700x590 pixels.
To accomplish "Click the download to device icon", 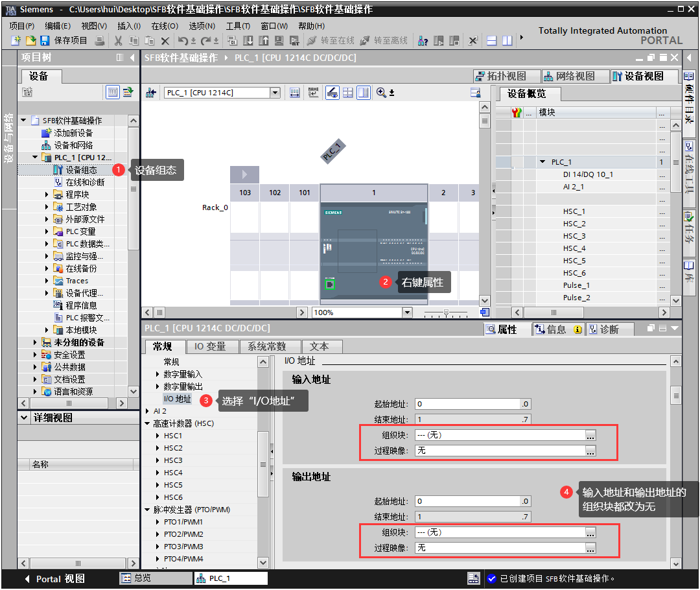I will coord(248,41).
